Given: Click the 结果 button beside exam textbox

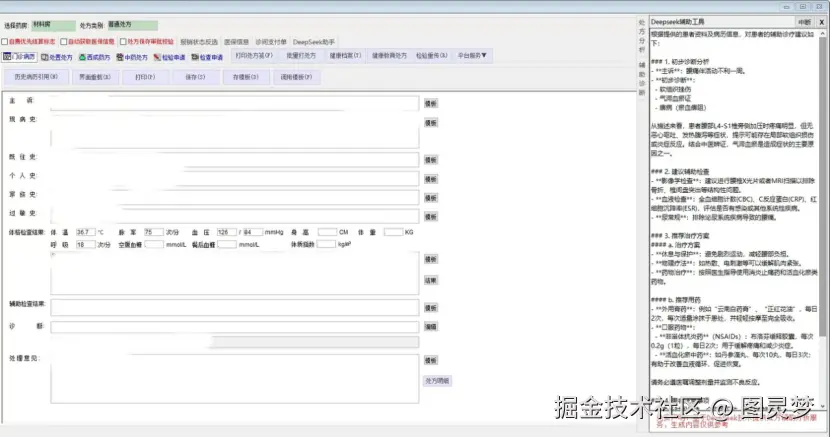Looking at the screenshot, I should (x=431, y=280).
